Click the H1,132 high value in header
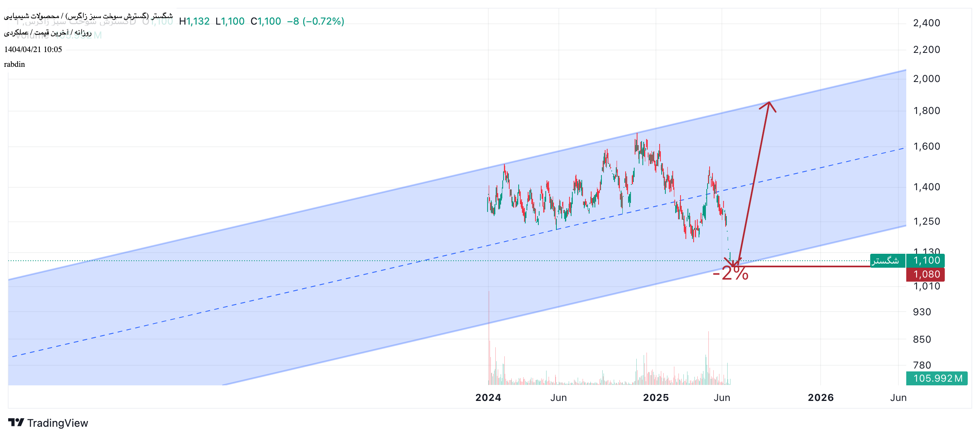Image resolution: width=980 pixels, height=437 pixels. pos(194,21)
